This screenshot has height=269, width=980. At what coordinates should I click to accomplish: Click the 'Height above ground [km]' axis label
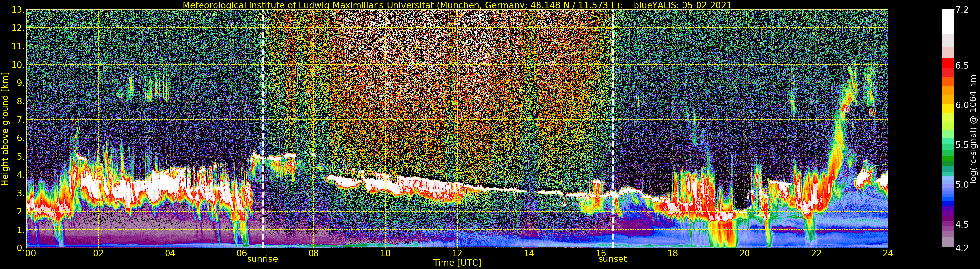pyautogui.click(x=5, y=129)
